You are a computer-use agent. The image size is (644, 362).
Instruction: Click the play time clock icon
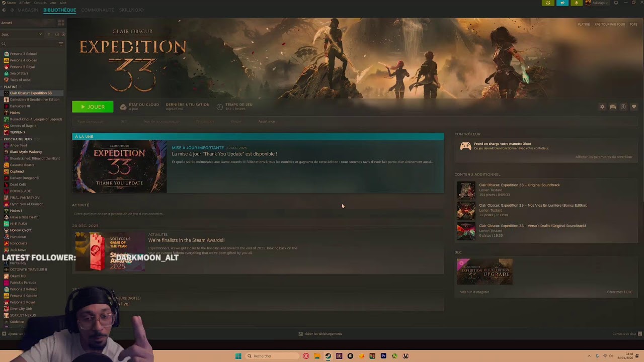coord(219,107)
